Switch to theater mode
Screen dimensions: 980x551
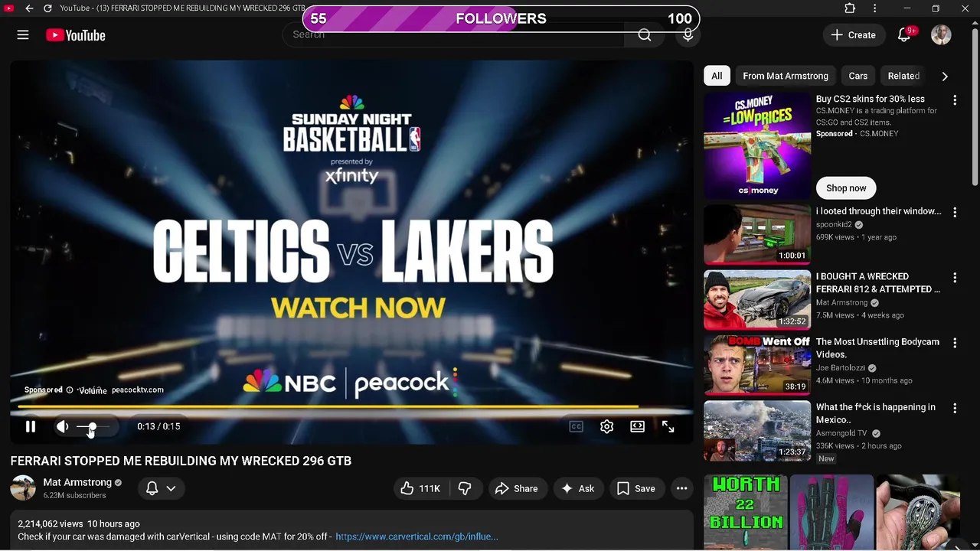point(637,426)
